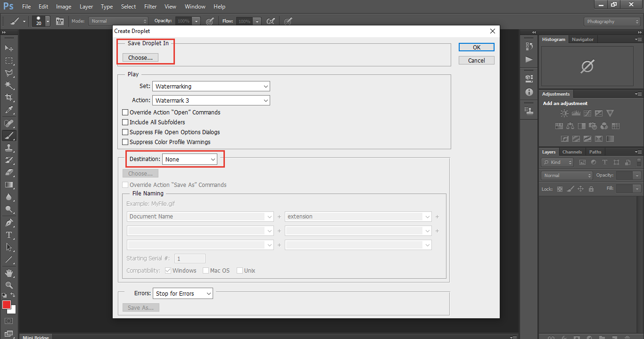Add a Curves adjustment
This screenshot has height=339, width=644.
click(x=587, y=113)
